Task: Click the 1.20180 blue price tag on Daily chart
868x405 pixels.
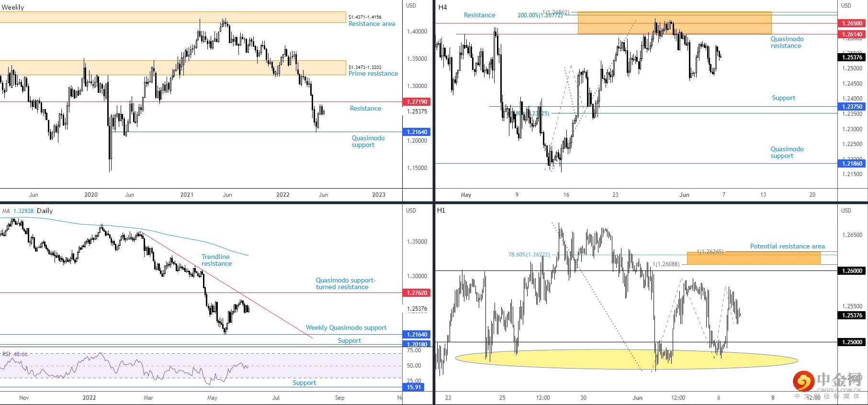Action: point(417,344)
